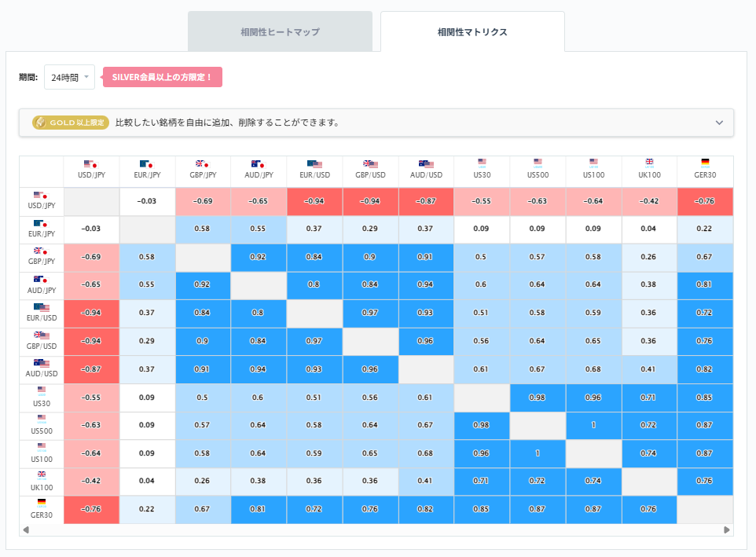
Task: Switch to the 相関性ヒートマップ tab
Action: tap(281, 31)
